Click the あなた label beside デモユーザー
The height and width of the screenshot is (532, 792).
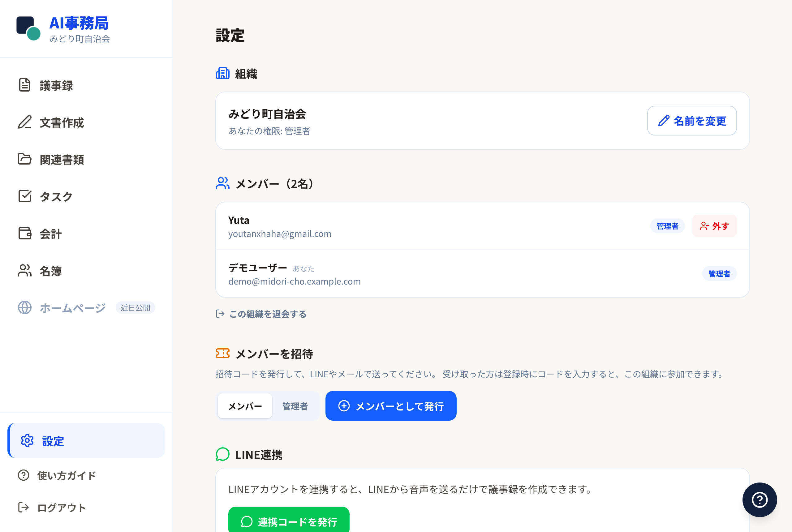point(304,269)
